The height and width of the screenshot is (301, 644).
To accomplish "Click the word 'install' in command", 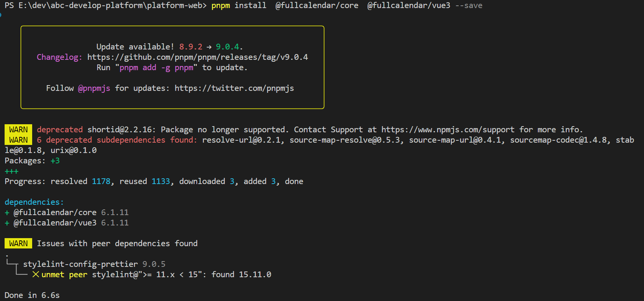I will click(x=250, y=5).
